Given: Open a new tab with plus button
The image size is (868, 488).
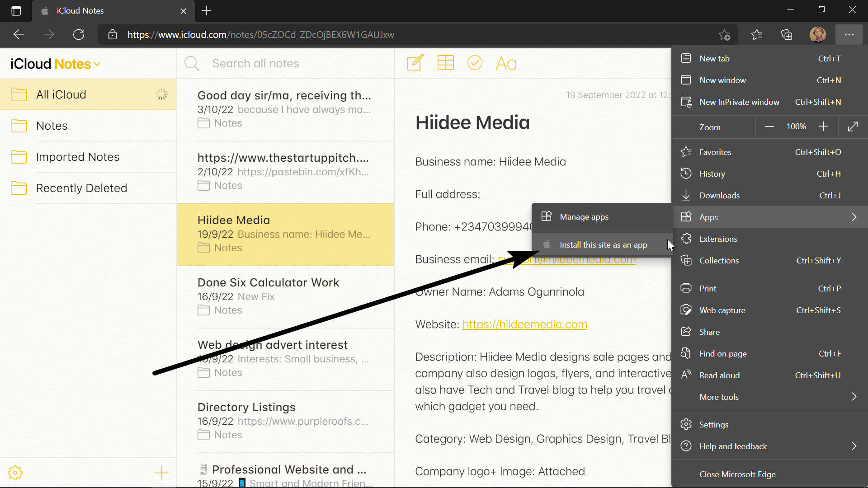Looking at the screenshot, I should [x=207, y=11].
